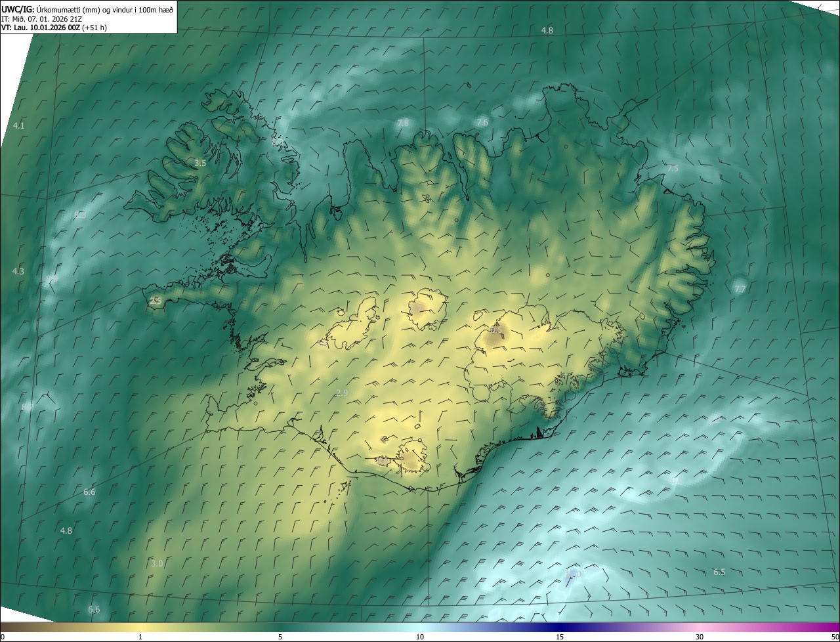Click the VT: Lau. 10.01.2026 00Z line
The width and height of the screenshot is (840, 642).
click(x=54, y=28)
